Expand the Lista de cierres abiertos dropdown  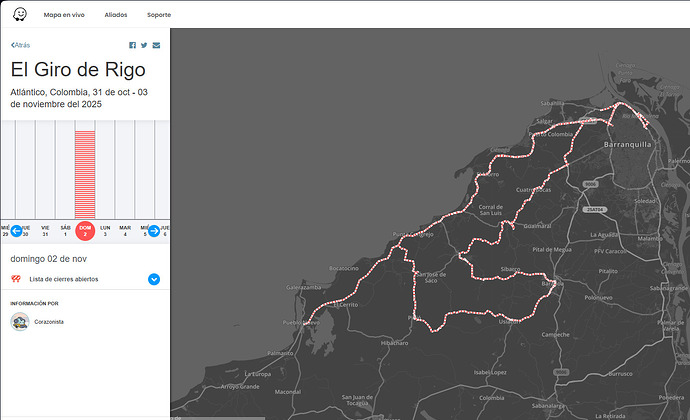pos(154,279)
